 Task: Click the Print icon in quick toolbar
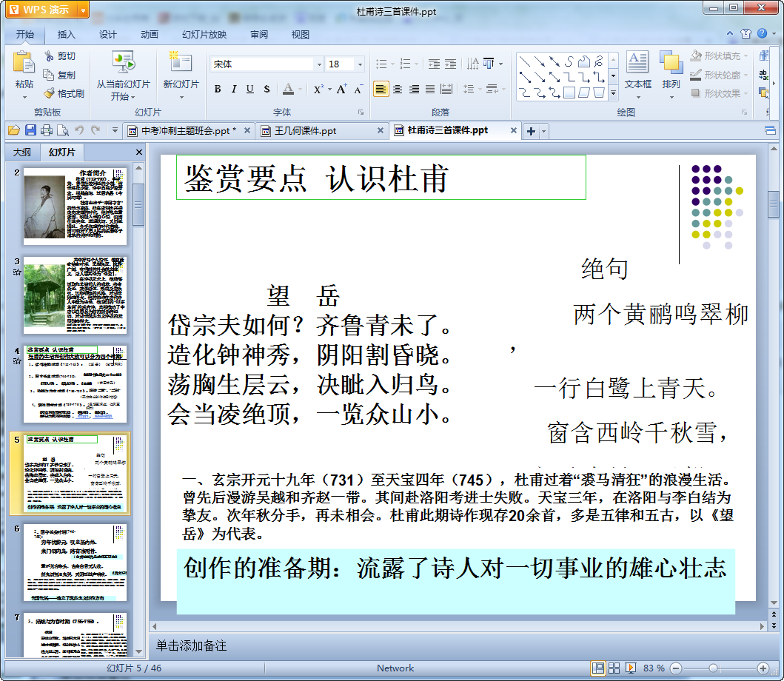pos(47,130)
